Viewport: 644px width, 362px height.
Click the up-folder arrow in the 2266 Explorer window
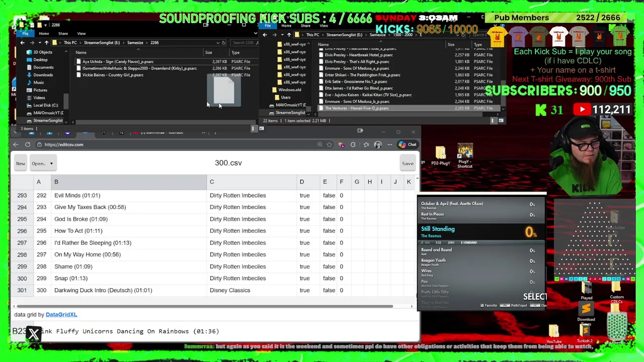pos(46,43)
